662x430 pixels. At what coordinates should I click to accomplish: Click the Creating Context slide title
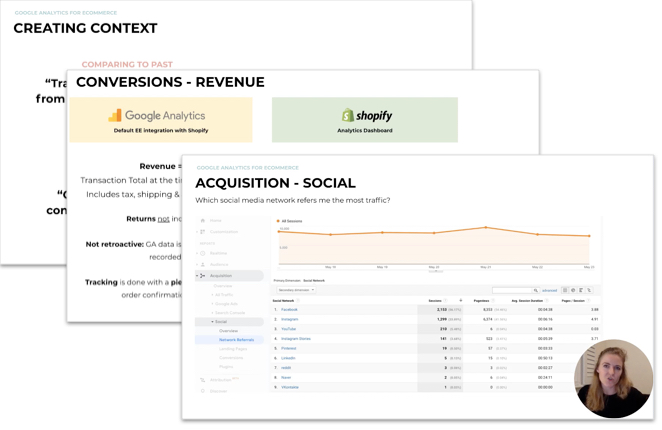(85, 28)
